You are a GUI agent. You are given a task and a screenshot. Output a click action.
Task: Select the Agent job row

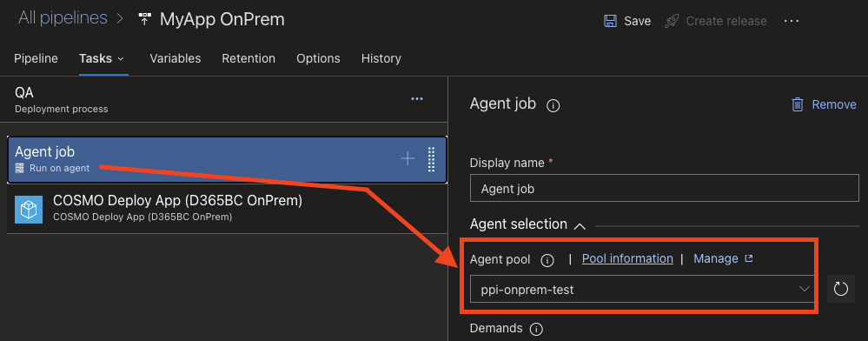pyautogui.click(x=227, y=160)
